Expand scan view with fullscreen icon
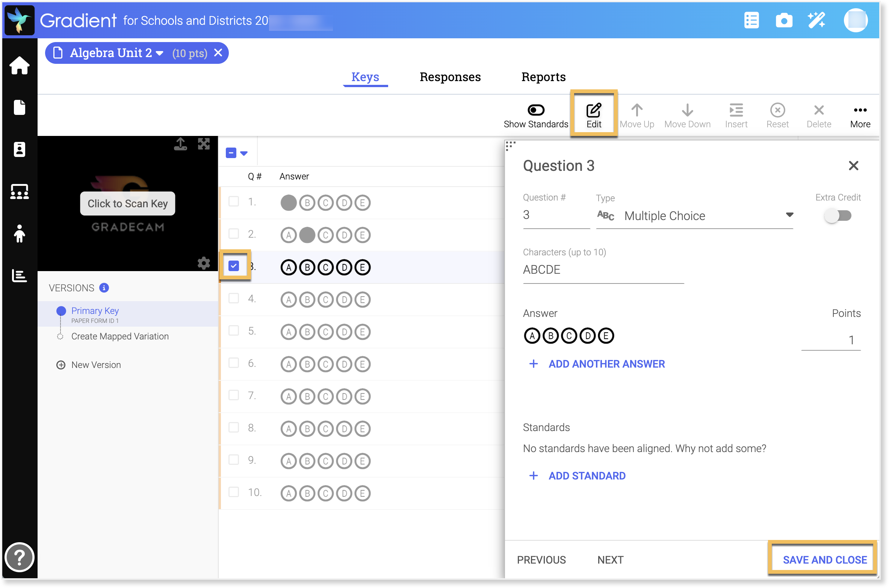This screenshot has height=588, width=889. [204, 144]
